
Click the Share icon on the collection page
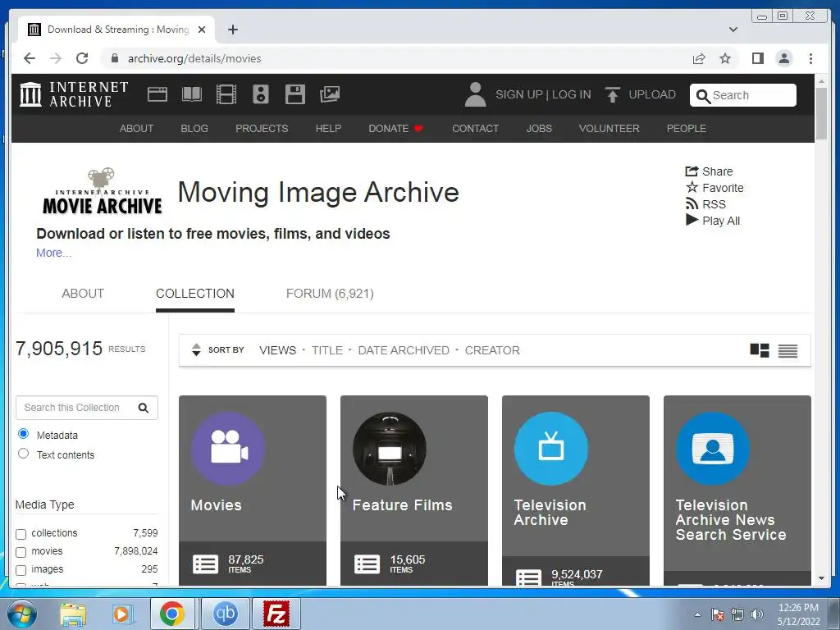(692, 171)
